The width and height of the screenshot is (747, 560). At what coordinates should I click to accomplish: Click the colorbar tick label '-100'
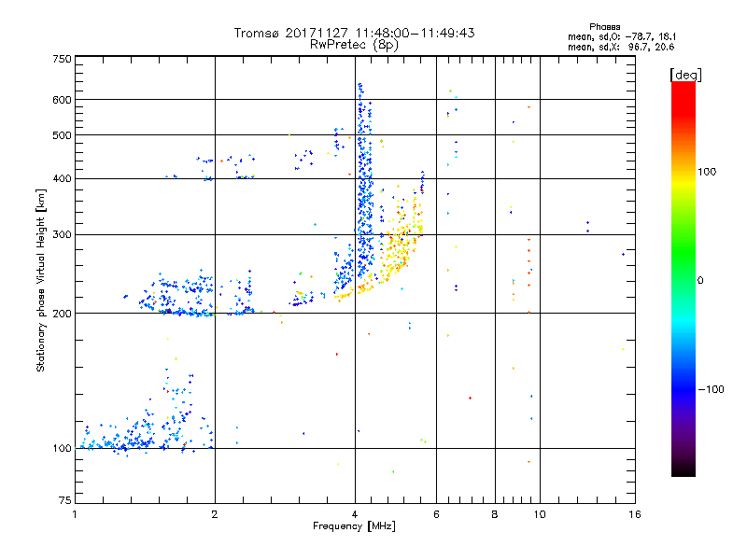point(711,389)
